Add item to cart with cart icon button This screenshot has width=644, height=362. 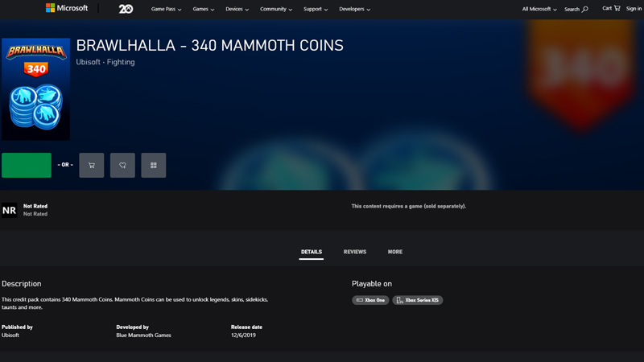click(92, 165)
